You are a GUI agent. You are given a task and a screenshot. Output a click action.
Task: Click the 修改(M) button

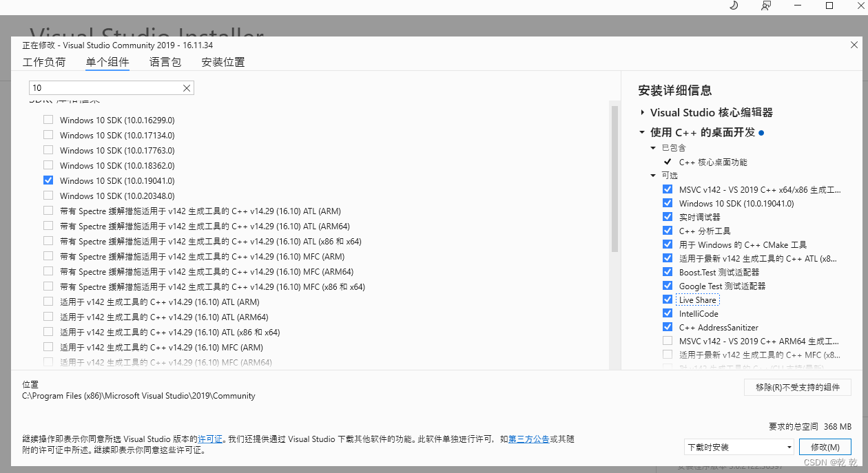tap(825, 447)
